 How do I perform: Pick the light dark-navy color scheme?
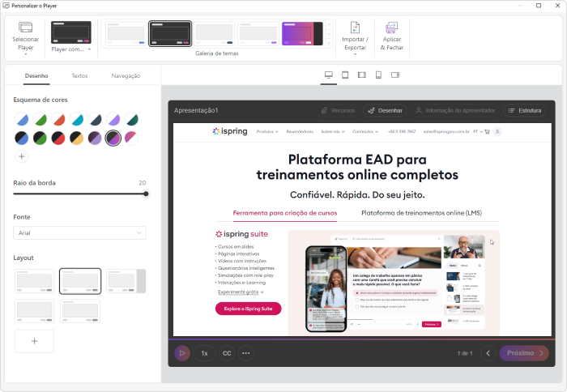pos(95,119)
